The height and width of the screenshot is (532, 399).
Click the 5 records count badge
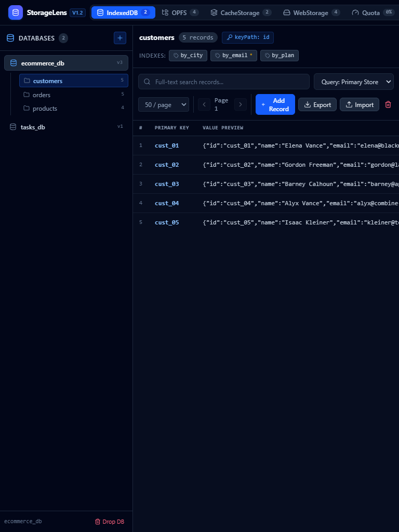(x=198, y=37)
